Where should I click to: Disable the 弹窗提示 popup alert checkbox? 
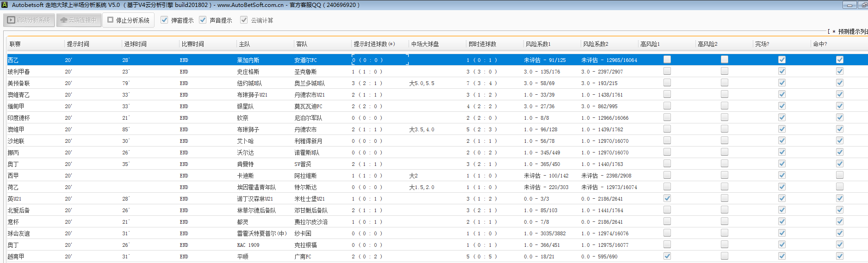(164, 20)
